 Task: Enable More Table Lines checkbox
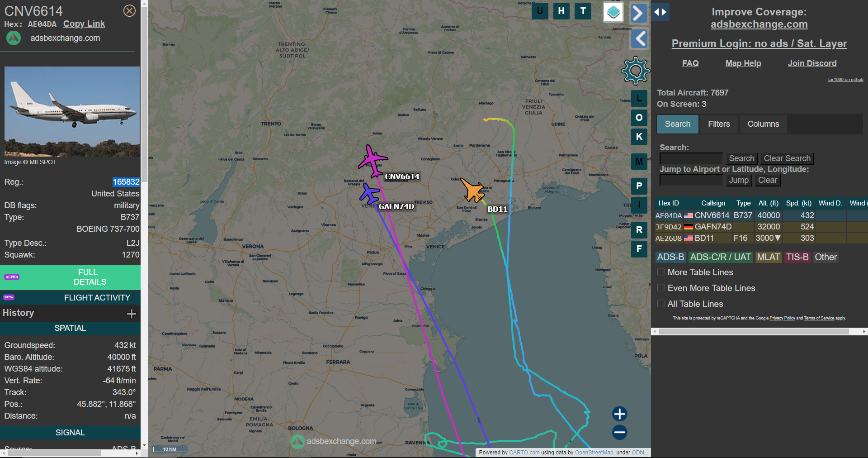(x=661, y=272)
